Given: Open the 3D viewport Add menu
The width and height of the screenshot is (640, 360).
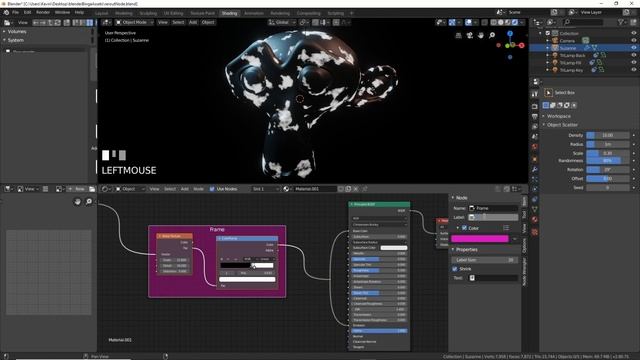Looking at the screenshot, I should coord(193,22).
